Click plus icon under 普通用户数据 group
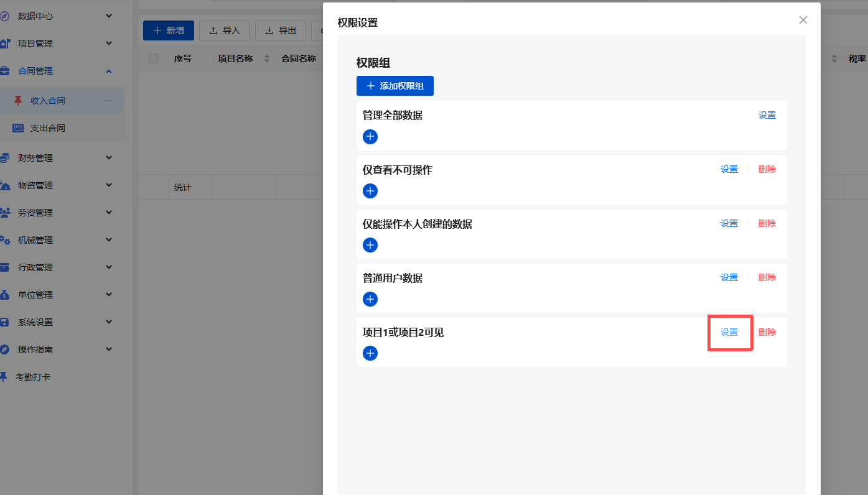Image resolution: width=868 pixels, height=495 pixels. (x=370, y=299)
